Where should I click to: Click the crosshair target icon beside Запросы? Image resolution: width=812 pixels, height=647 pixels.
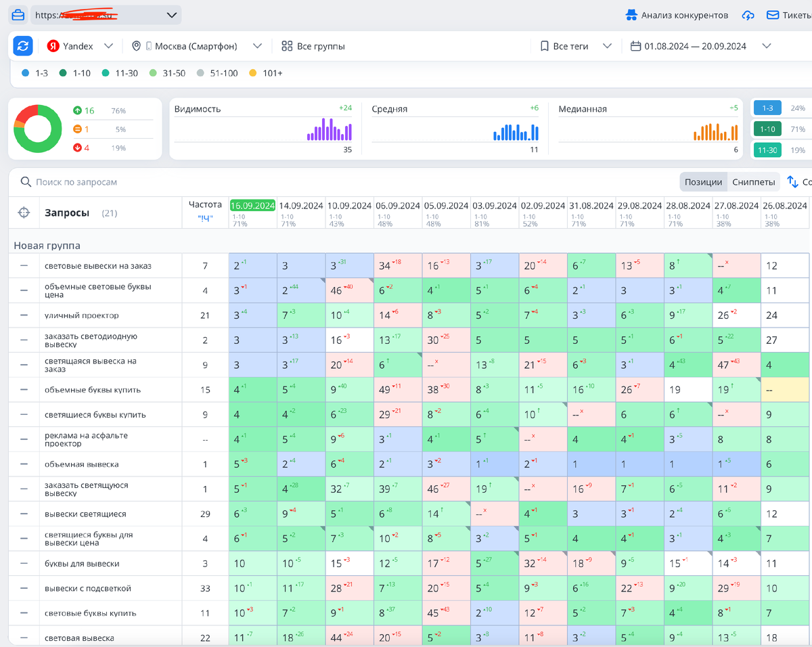(24, 213)
